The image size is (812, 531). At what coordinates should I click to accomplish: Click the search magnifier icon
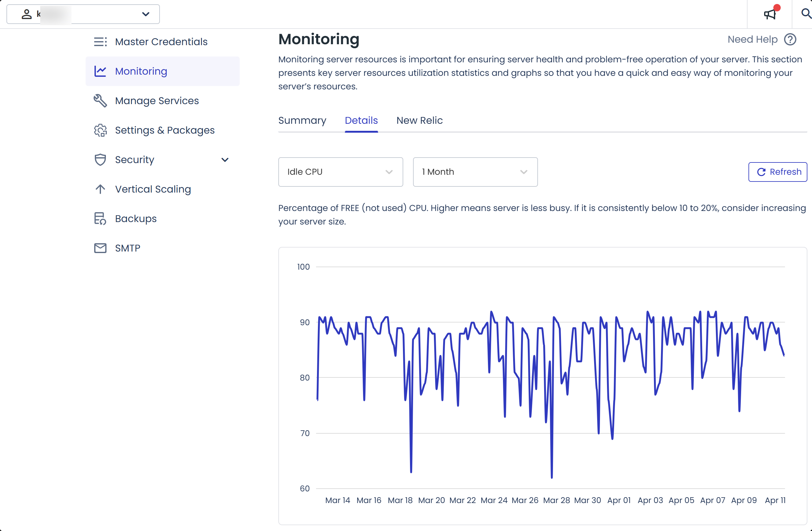coord(806,14)
